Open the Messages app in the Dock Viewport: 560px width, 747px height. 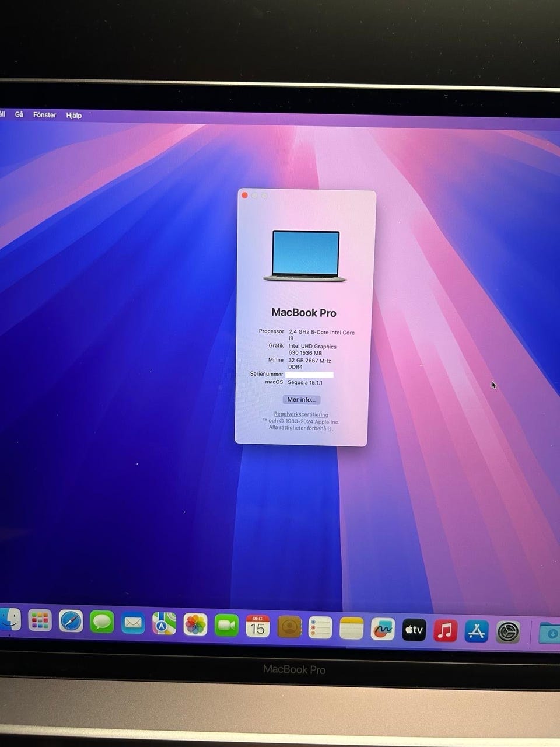(x=102, y=622)
